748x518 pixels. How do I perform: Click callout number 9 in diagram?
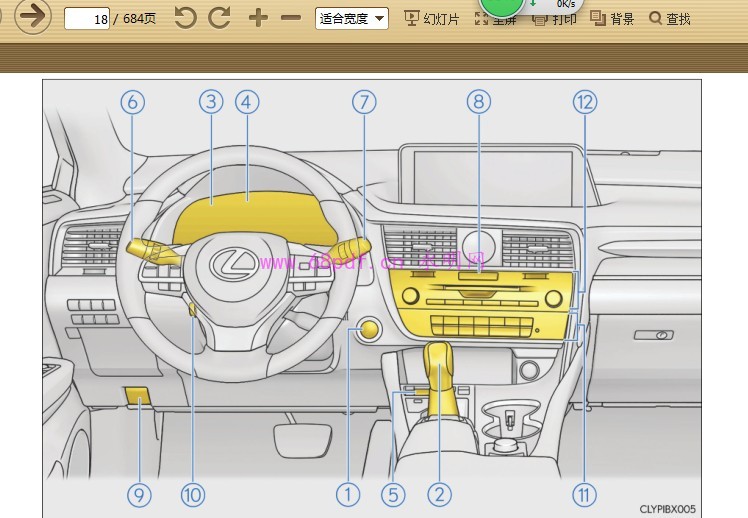139,494
